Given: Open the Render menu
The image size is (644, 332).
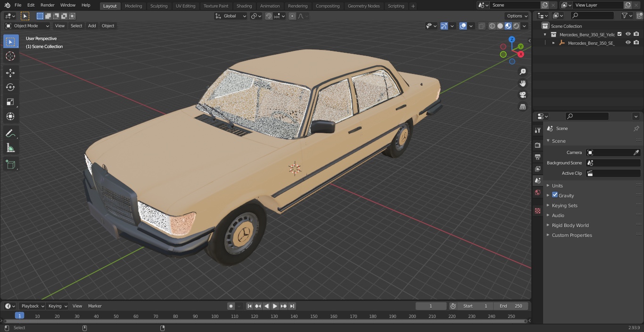Looking at the screenshot, I should [47, 5].
